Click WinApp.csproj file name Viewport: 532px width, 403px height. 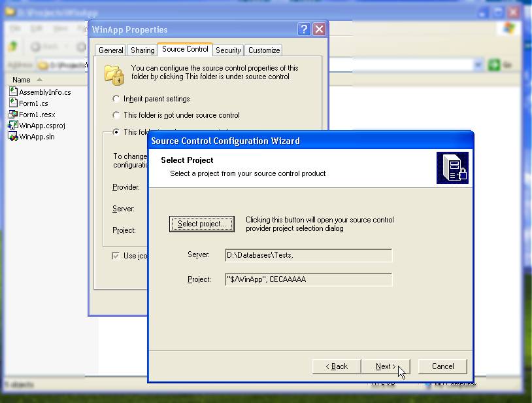click(x=42, y=126)
